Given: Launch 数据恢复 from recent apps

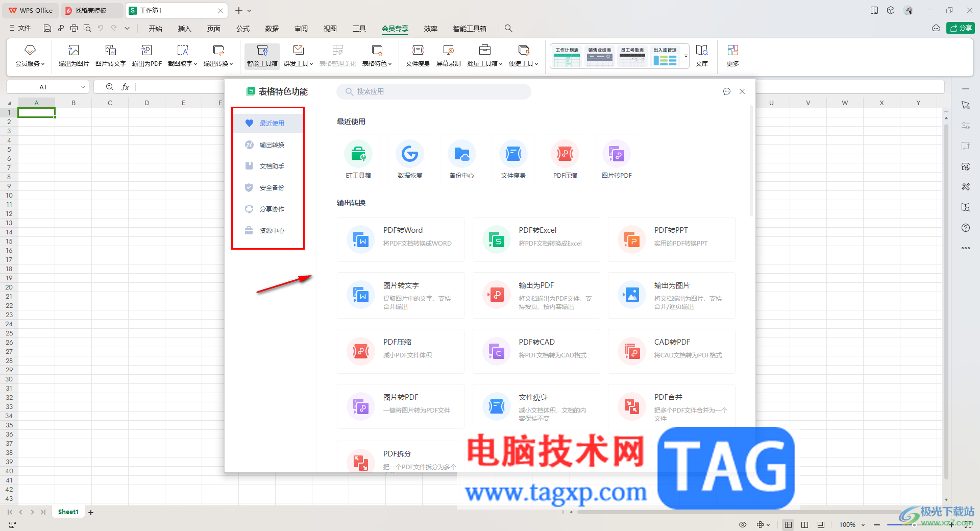Looking at the screenshot, I should click(x=410, y=159).
